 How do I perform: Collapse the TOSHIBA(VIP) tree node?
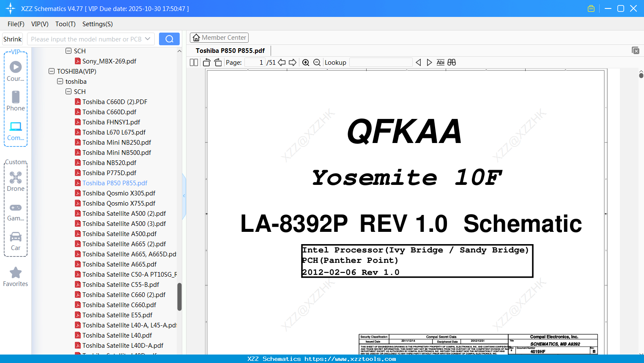tap(52, 71)
